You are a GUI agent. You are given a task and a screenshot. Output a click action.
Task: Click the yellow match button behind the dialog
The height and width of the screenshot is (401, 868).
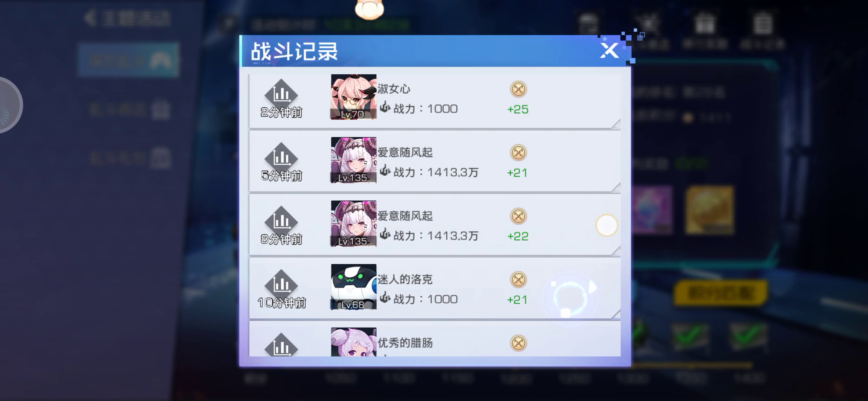pos(720,293)
